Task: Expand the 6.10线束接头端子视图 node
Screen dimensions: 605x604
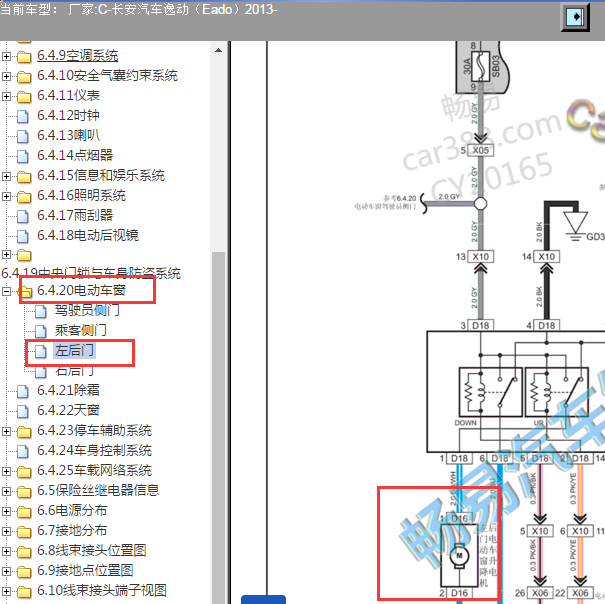Action: 6,592
